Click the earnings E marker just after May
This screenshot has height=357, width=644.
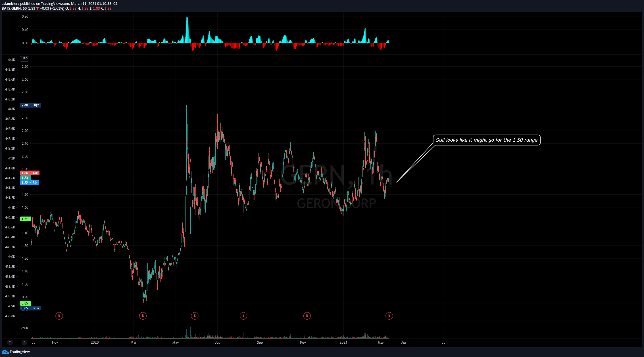[195, 316]
